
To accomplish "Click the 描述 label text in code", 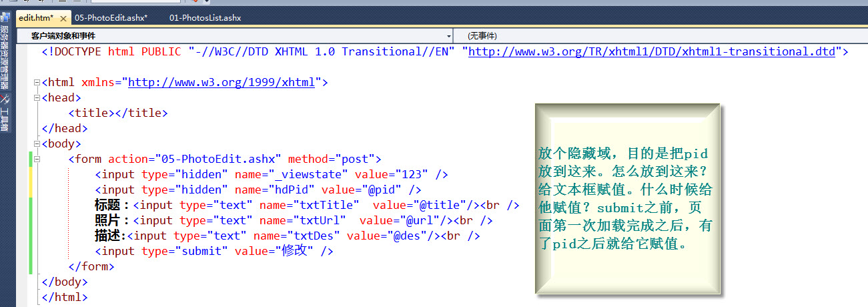I will click(x=108, y=236).
